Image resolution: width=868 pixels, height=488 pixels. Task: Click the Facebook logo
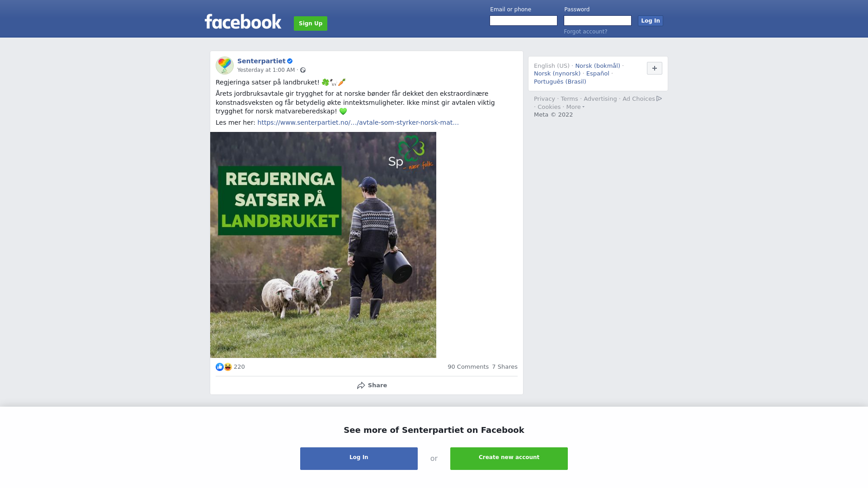pos(243,22)
